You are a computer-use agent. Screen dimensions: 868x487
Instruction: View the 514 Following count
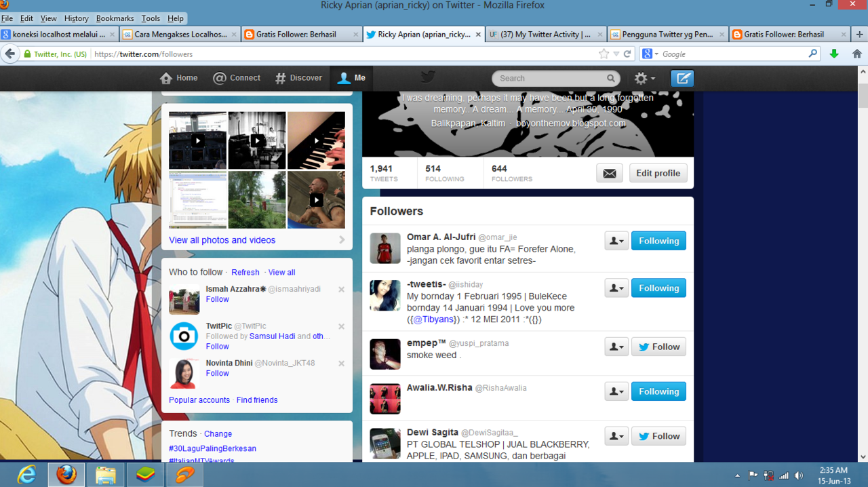point(445,174)
